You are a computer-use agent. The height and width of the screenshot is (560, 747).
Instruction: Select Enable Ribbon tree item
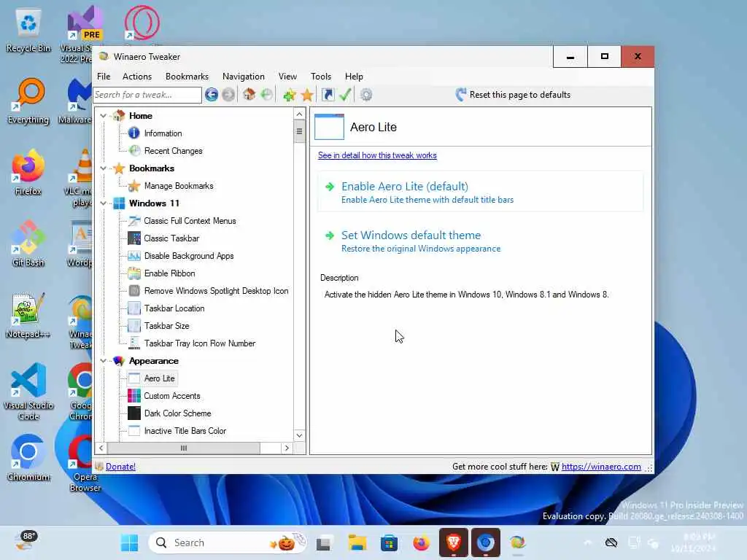pyautogui.click(x=169, y=273)
